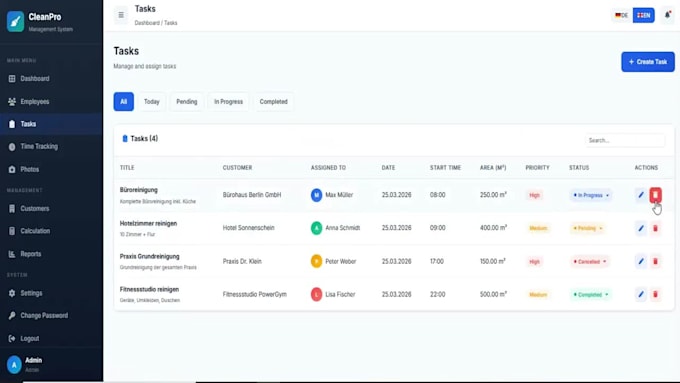Click customer Bürohaus Berlin GmbH
Screen dimensions: 680x383
[x=252, y=195]
